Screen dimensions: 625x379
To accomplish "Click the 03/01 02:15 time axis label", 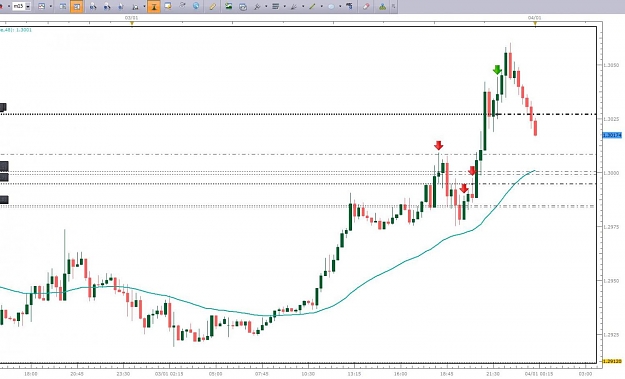I will point(169,374).
